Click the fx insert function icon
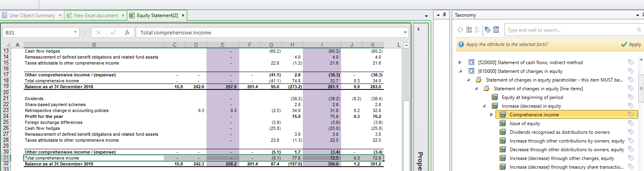The width and height of the screenshot is (644, 171). click(x=127, y=32)
